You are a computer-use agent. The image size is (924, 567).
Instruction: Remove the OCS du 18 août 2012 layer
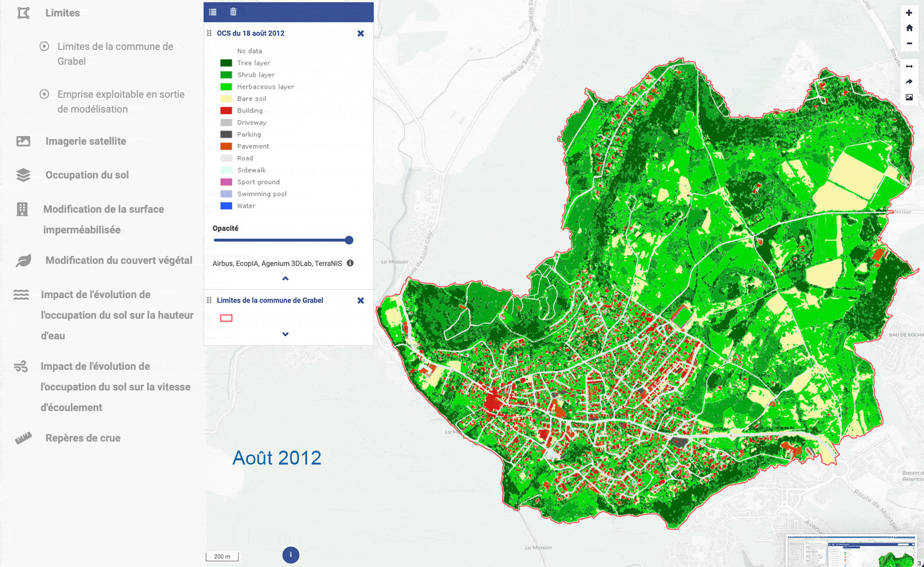[360, 33]
